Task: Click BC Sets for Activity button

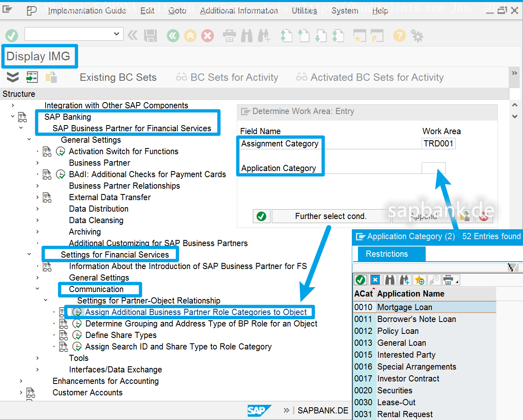Action: (x=227, y=77)
